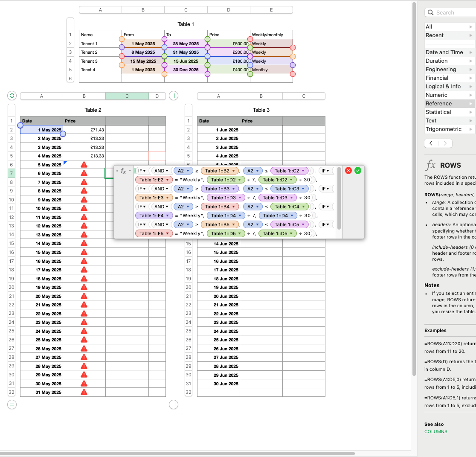Click the corner resize handle below Table 2
Screen dimensions: 476x457
pyautogui.click(x=173, y=404)
